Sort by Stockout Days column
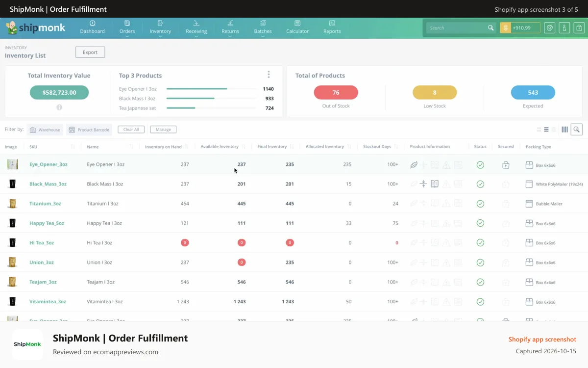 [x=396, y=147]
